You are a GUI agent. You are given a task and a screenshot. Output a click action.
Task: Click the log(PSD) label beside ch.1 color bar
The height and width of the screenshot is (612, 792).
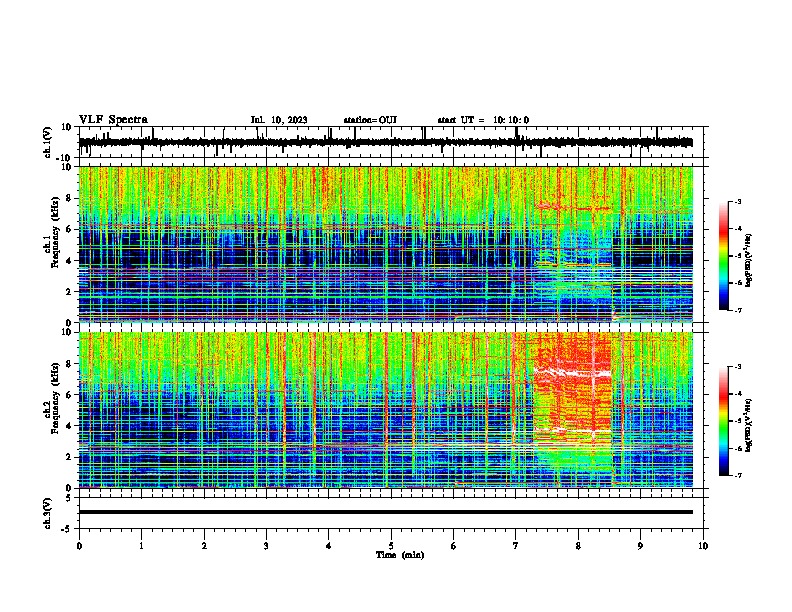[749, 260]
